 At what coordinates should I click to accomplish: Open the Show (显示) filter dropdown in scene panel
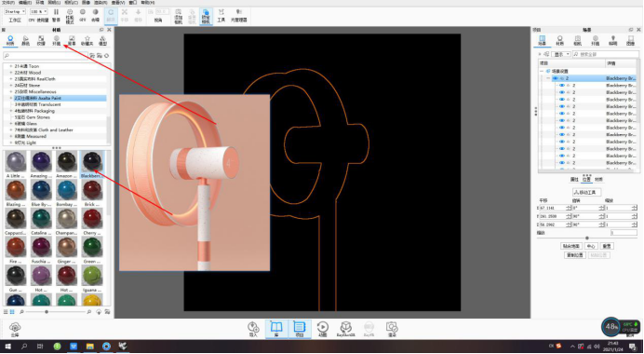[561, 54]
